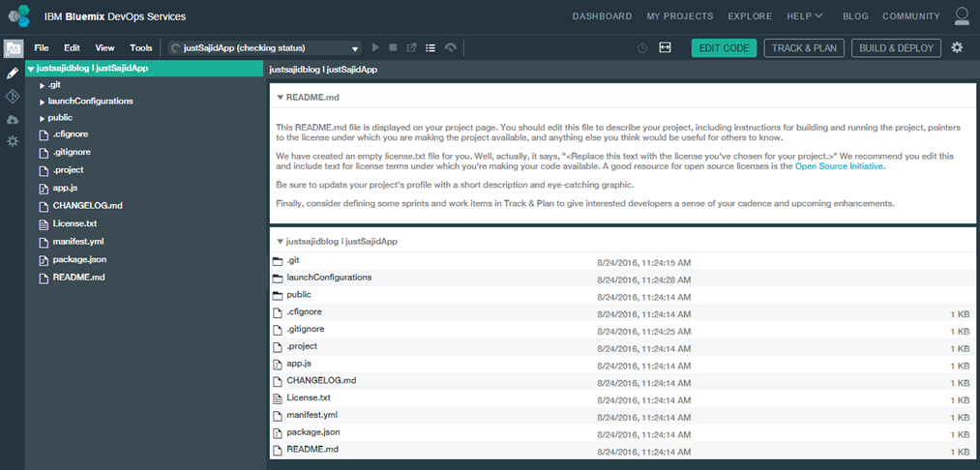Go to MY PROJECTS in top navigation
The image size is (980, 470).
point(680,16)
